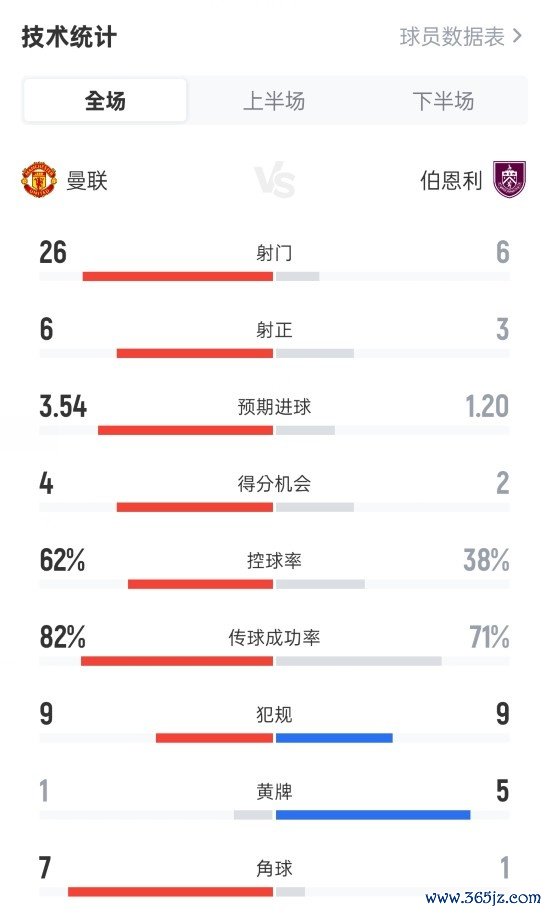Click the blue 黄牌 yellow cards bar
548x913 pixels.
[x=373, y=815]
